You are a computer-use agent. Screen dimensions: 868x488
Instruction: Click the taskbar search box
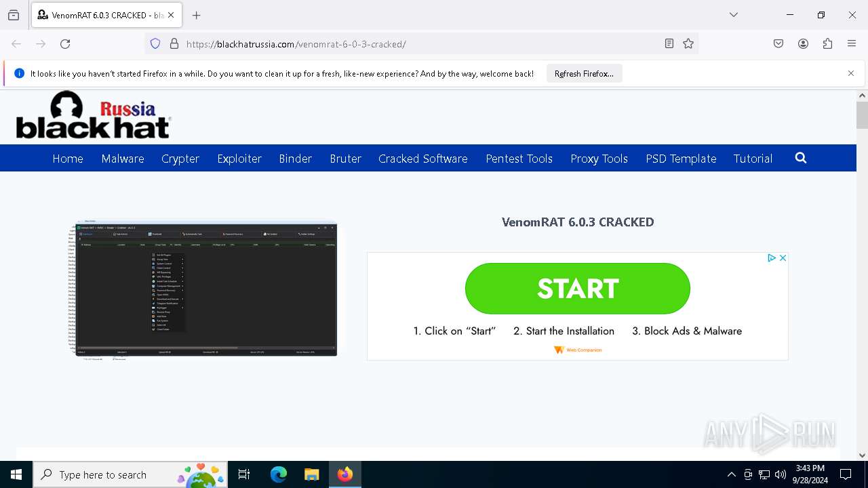(130, 474)
